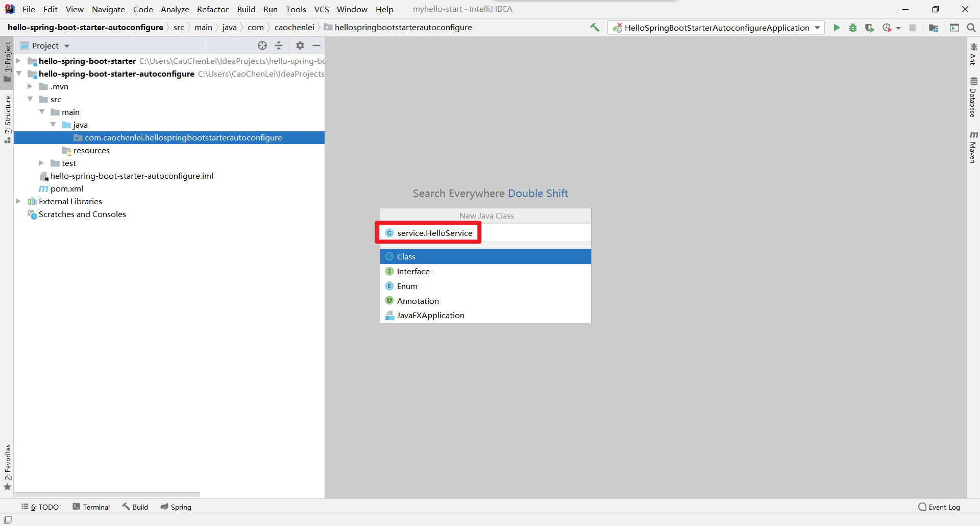Select the selected package com.caochenlei.hellospringbootstarterautoconfigure
Image resolution: width=980 pixels, height=526 pixels.
point(169,137)
